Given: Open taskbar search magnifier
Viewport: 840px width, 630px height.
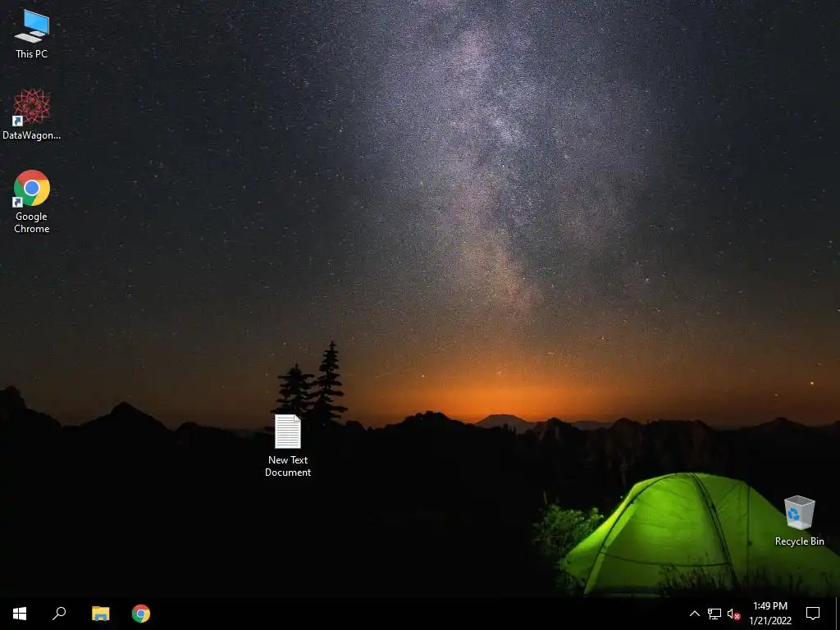Looking at the screenshot, I should point(59,614).
